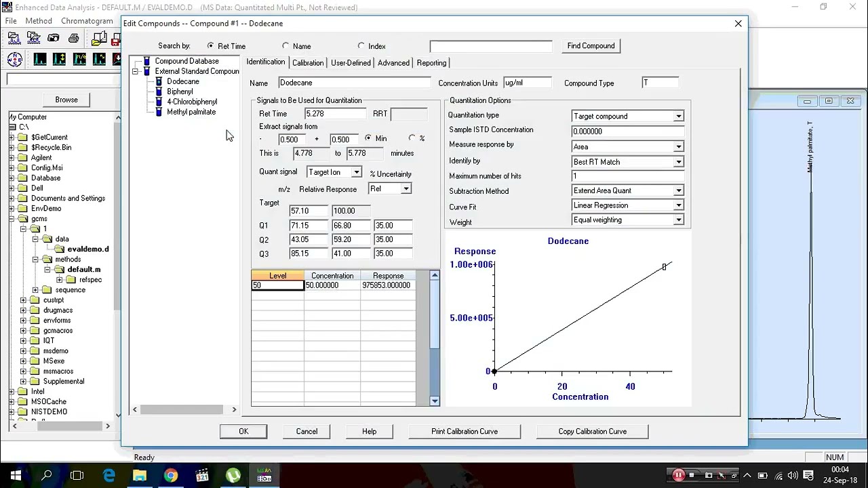Click the vial icon beside Biphenyl
This screenshot has height=488, width=868.
[x=159, y=91]
